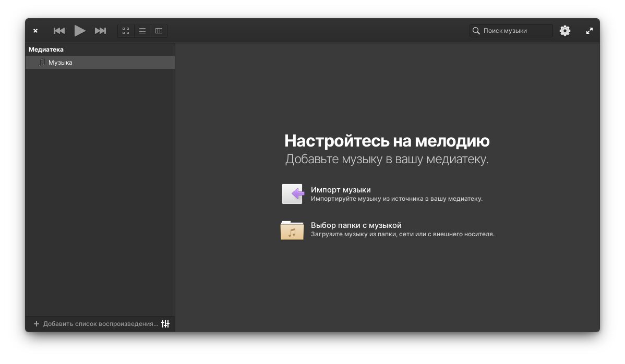Viewport: 625px width, 364px height.
Task: Open the settings gear menu
Action: (565, 31)
